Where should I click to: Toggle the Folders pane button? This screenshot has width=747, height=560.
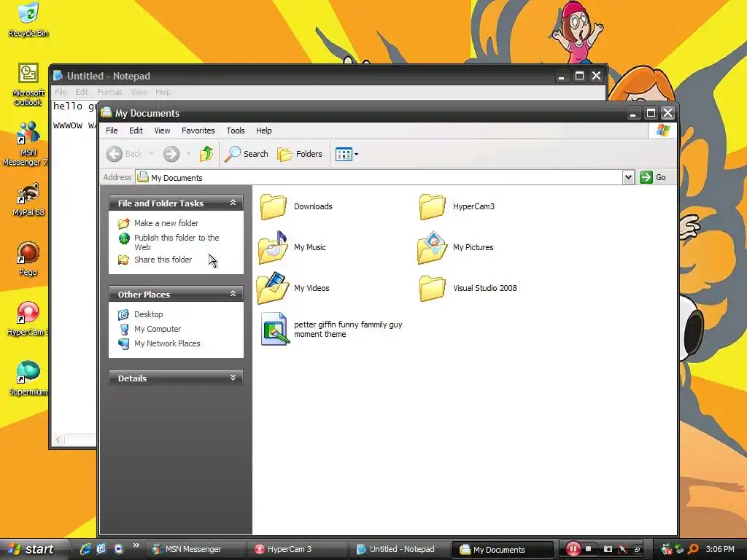(300, 154)
